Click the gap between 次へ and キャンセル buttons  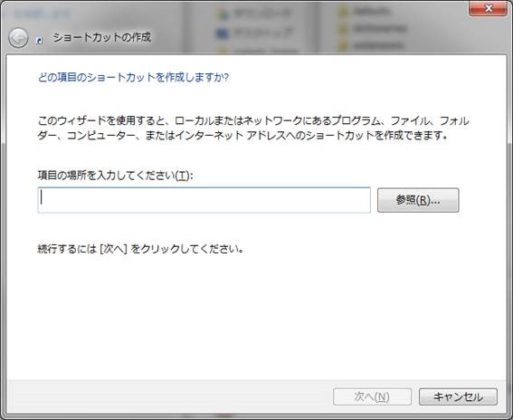[x=415, y=396]
